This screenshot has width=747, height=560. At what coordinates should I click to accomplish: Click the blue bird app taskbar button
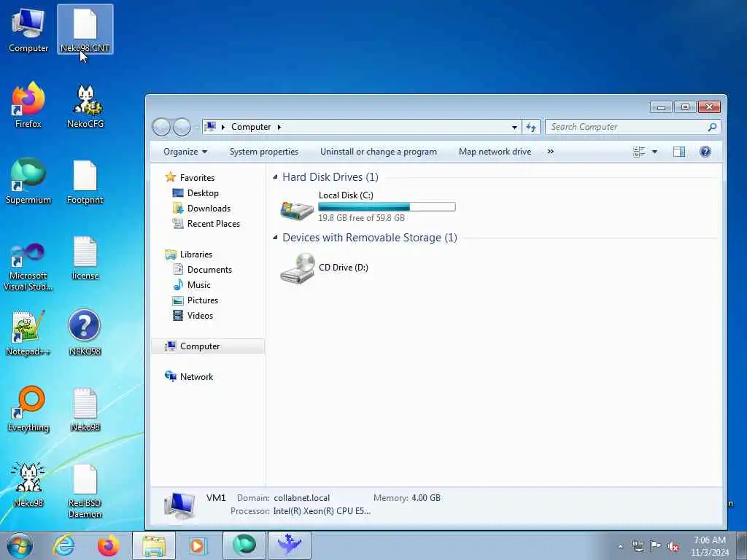point(289,545)
